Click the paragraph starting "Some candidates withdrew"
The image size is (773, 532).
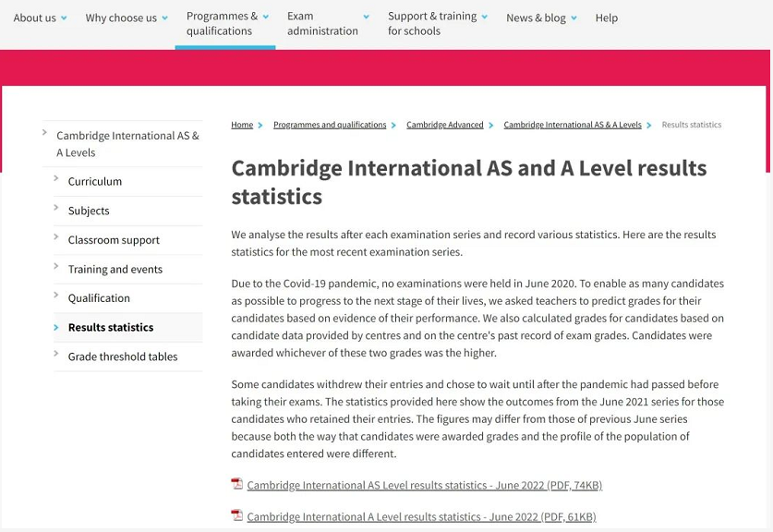point(477,419)
